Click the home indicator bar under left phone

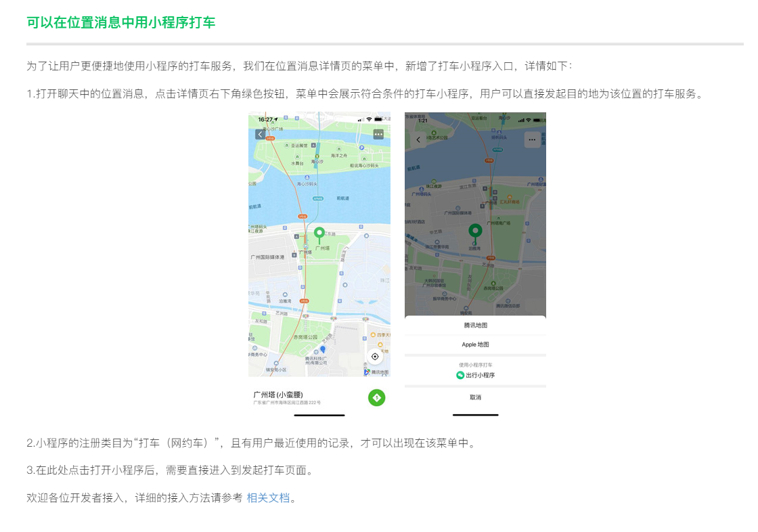[319, 415]
